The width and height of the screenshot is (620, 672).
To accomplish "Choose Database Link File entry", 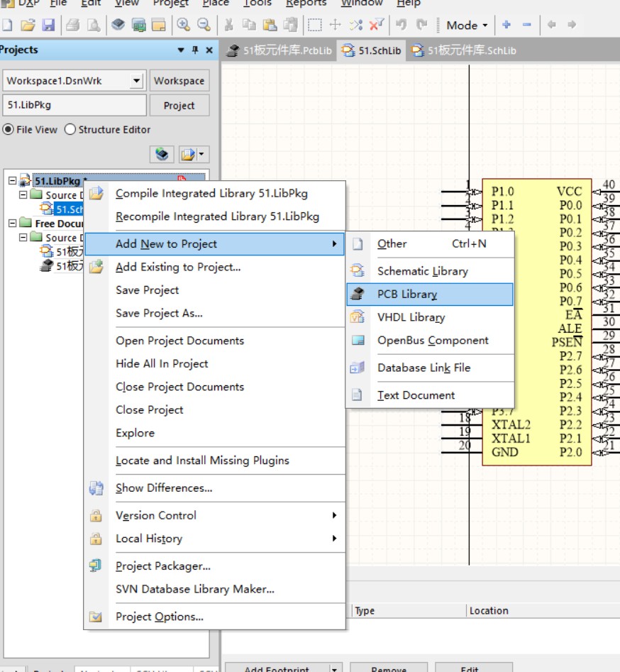I will pos(430,368).
